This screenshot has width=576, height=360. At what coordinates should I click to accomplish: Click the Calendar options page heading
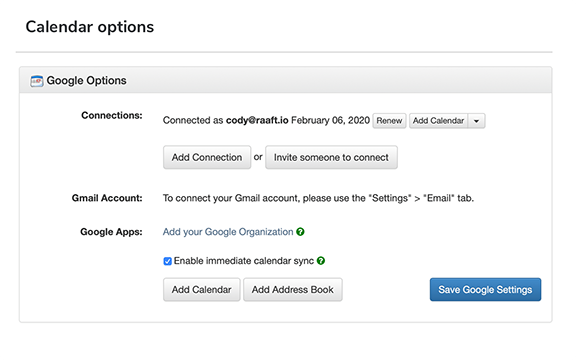90,27
